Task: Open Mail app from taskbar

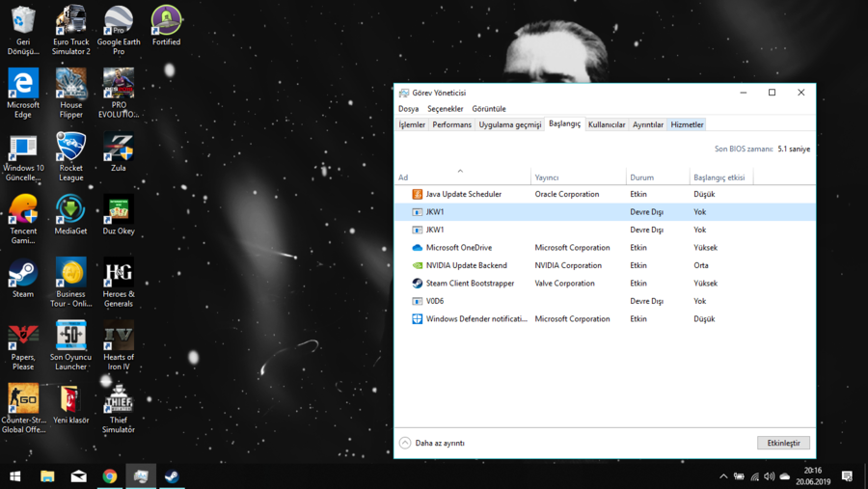Action: click(79, 476)
